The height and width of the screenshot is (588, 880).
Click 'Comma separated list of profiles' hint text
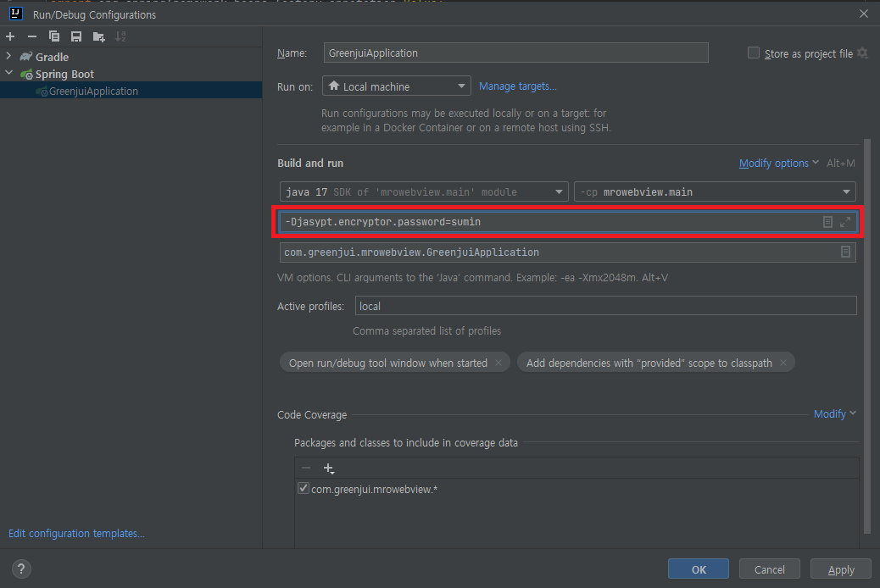point(426,330)
